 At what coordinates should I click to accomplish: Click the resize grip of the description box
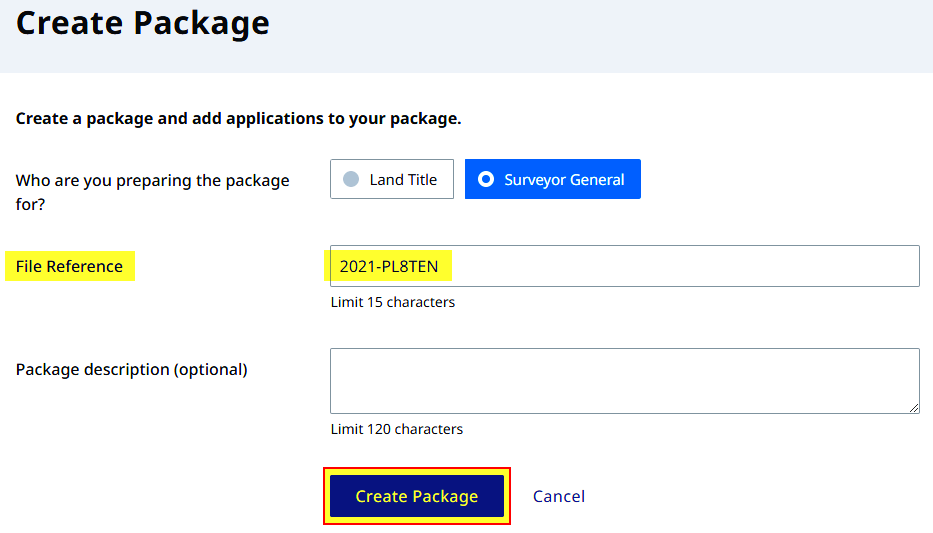[914, 407]
